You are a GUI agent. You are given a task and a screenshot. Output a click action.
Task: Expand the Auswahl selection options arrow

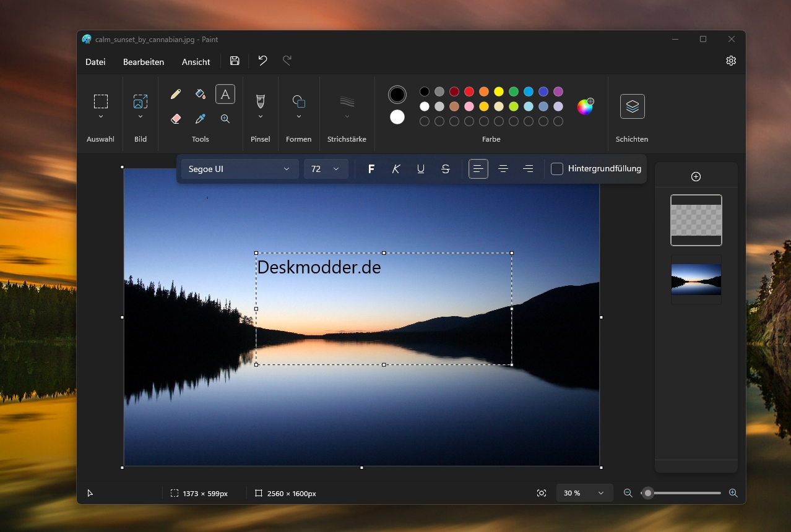(x=101, y=117)
